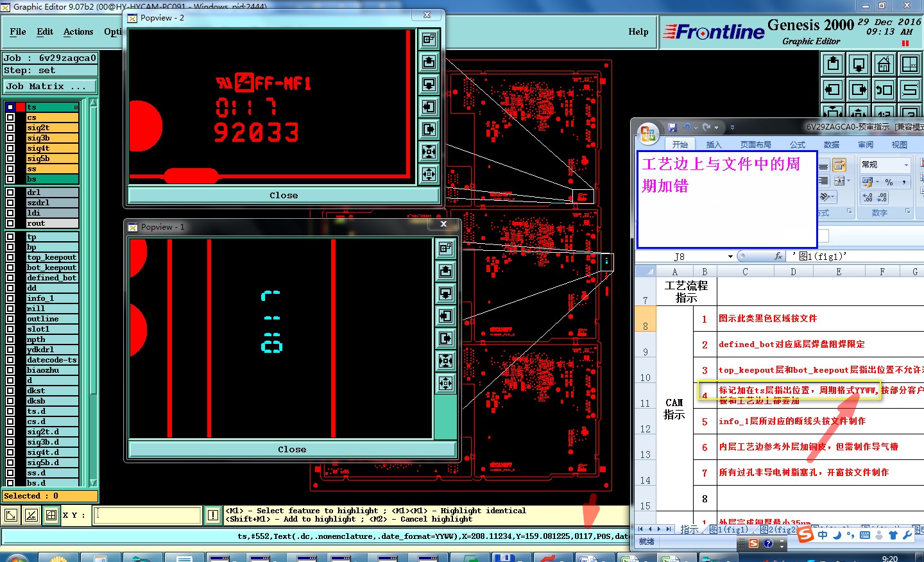Toggle visibility checkbox for layer top_keepout
Image resolution: width=924 pixels, height=562 pixels.
[10, 257]
